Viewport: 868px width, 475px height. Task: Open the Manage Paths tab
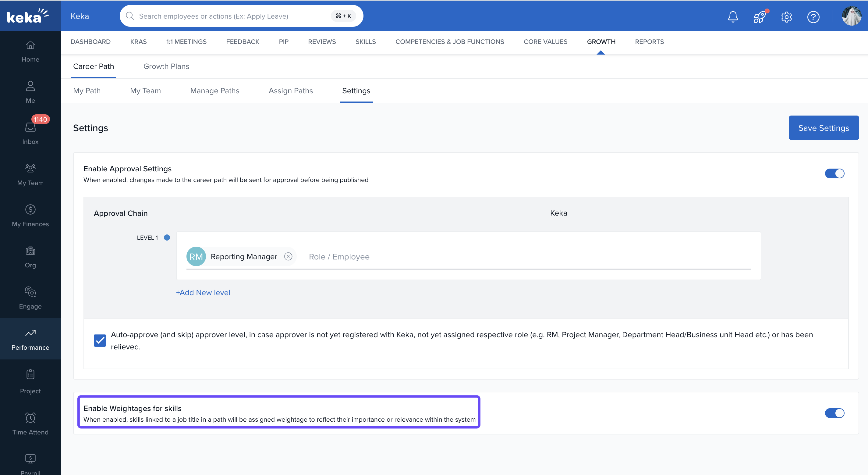pos(215,91)
